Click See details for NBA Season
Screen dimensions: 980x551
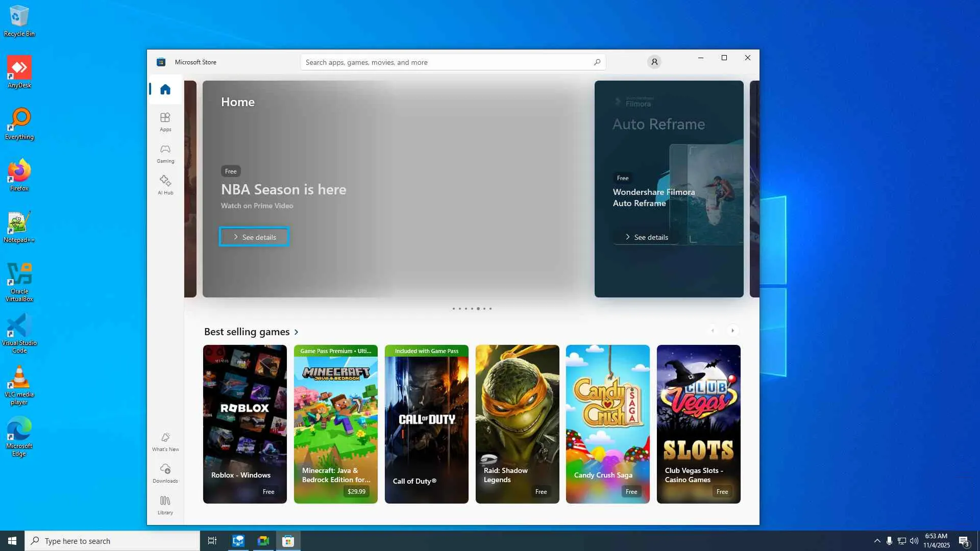254,237
